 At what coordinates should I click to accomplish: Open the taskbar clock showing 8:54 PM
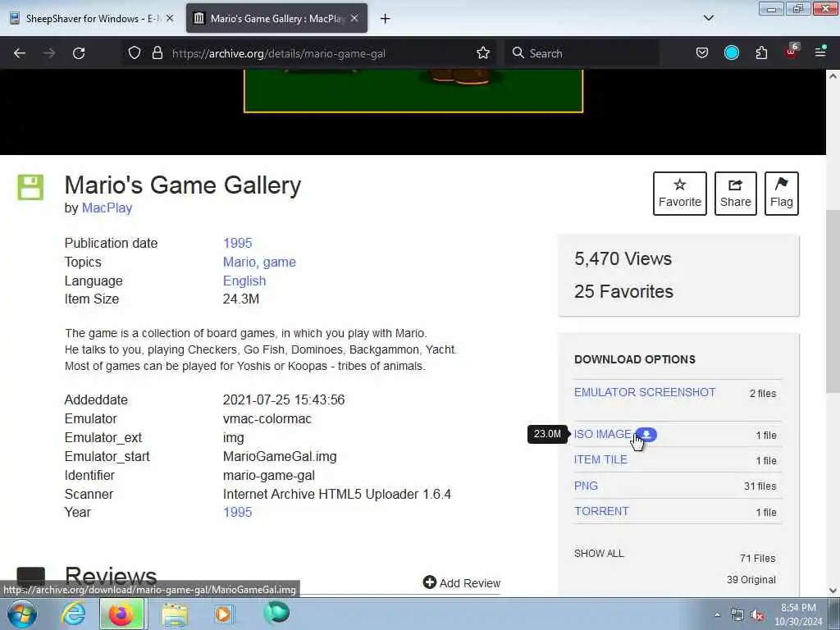pos(798,614)
